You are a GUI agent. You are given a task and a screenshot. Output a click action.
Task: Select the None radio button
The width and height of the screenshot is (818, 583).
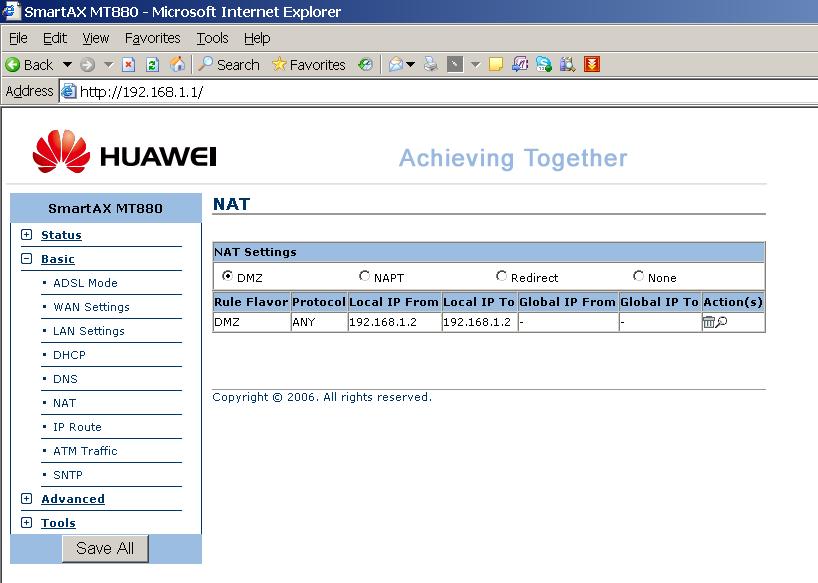click(639, 276)
